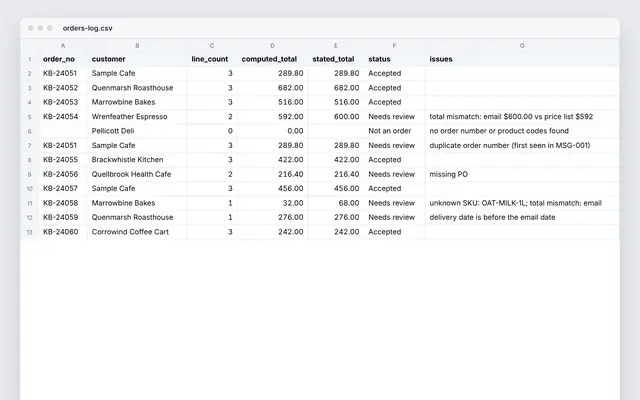Select the no order number issue cell
This screenshot has height=400, width=640.
coord(522,131)
